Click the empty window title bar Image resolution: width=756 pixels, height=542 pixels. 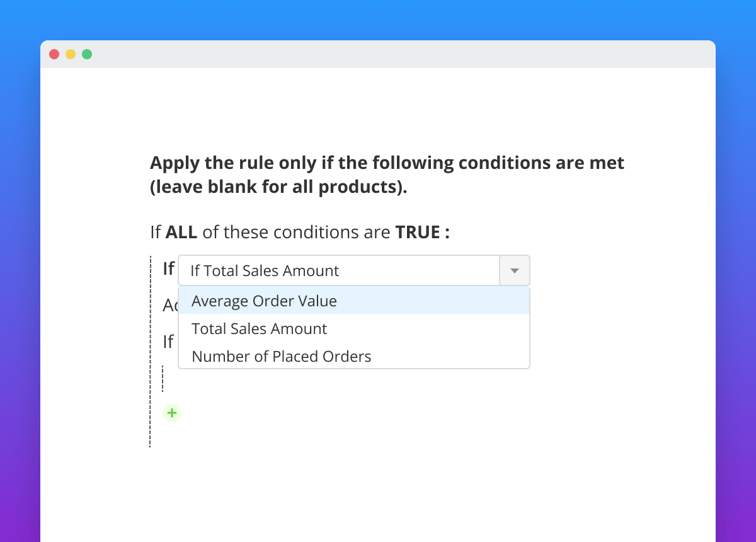pos(378,54)
